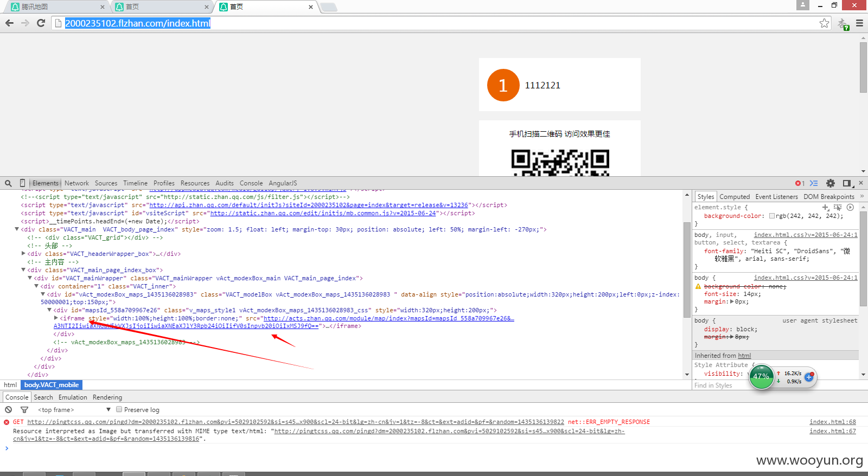This screenshot has height=476, width=868.
Task: Open the top frame context dropdown
Action: point(74,410)
